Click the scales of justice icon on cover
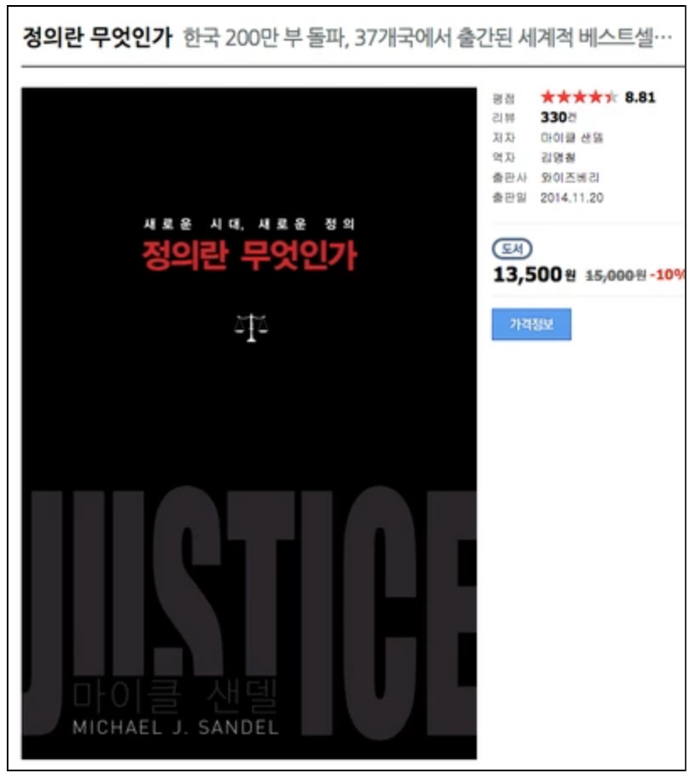 point(251,327)
